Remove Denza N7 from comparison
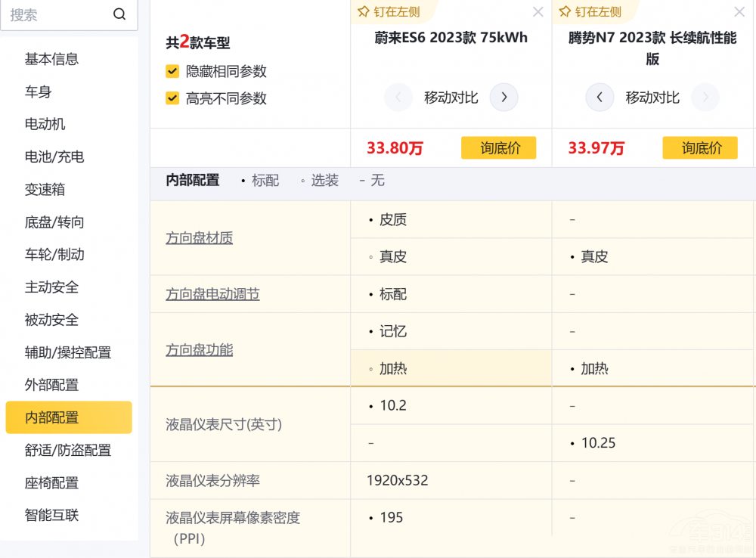 tap(739, 12)
